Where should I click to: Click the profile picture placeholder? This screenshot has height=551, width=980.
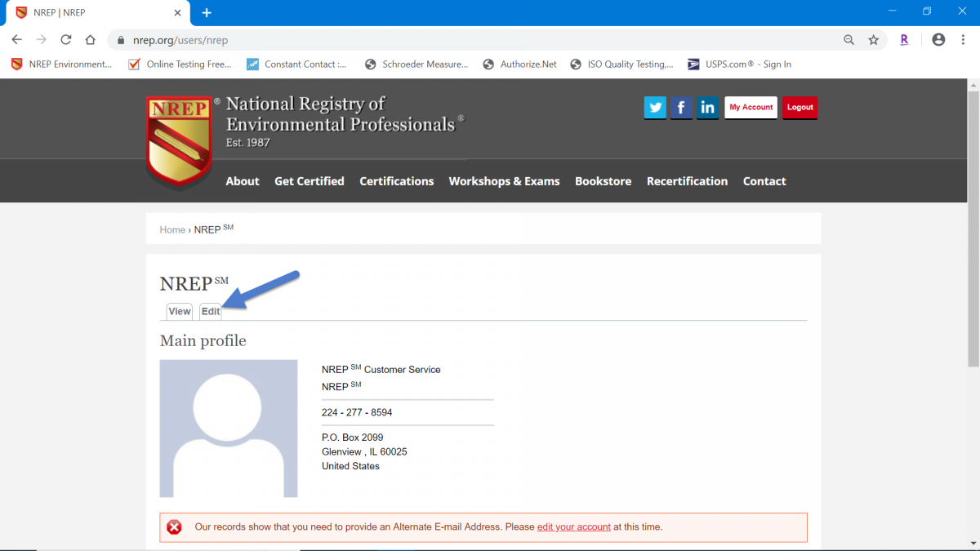(x=229, y=429)
